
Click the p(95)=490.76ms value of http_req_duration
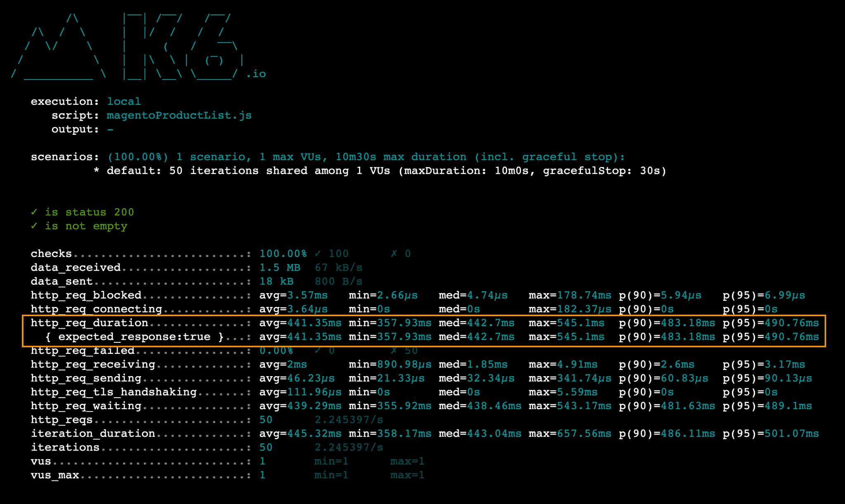tap(771, 323)
